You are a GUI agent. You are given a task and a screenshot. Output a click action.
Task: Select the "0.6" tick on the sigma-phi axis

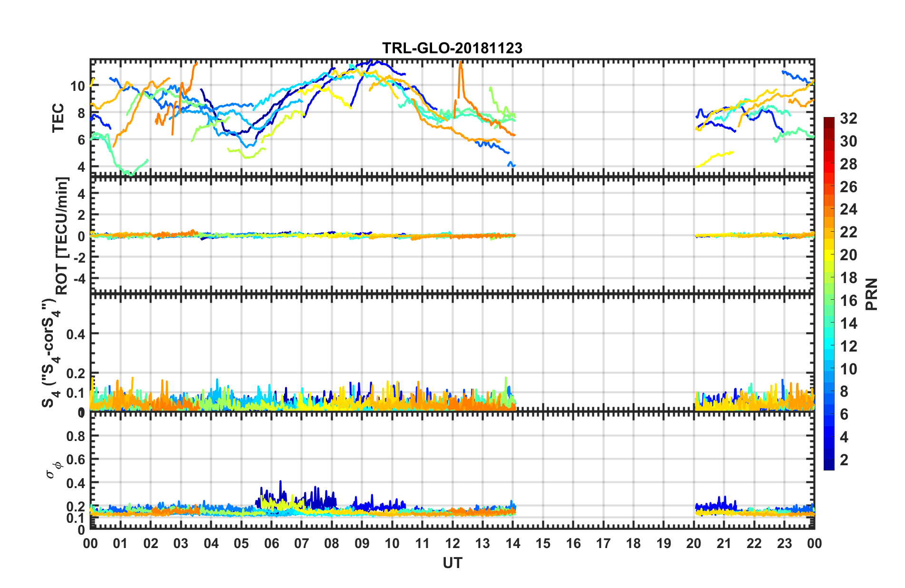(76, 460)
